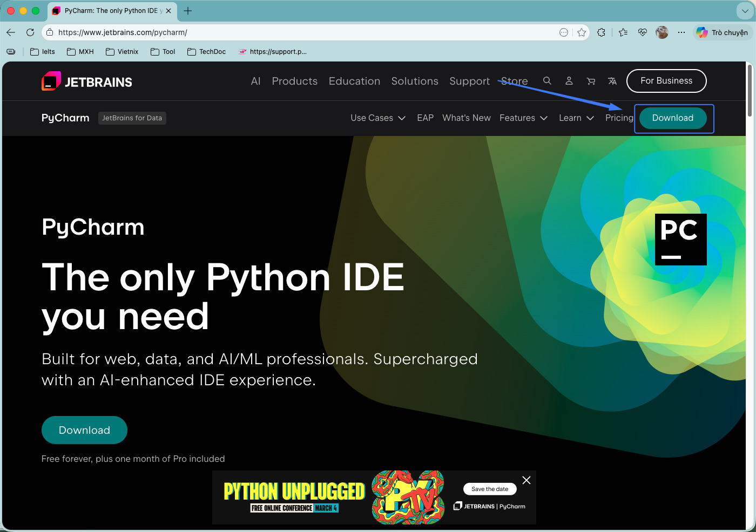The image size is (756, 532).
Task: Click the PC PyCharm product logo
Action: [680, 240]
